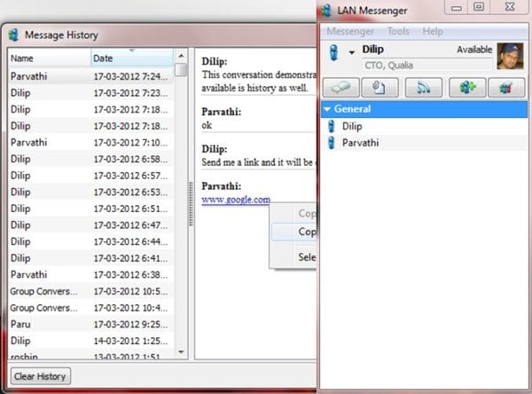The width and height of the screenshot is (532, 394).
Task: Click the add group button
Action: (x=467, y=88)
